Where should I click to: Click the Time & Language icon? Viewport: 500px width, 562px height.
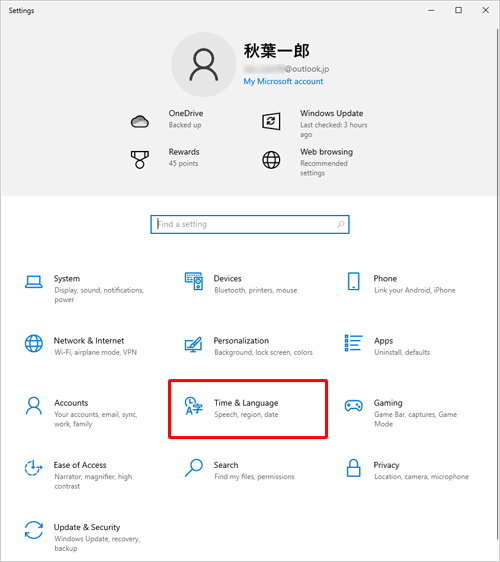point(194,406)
